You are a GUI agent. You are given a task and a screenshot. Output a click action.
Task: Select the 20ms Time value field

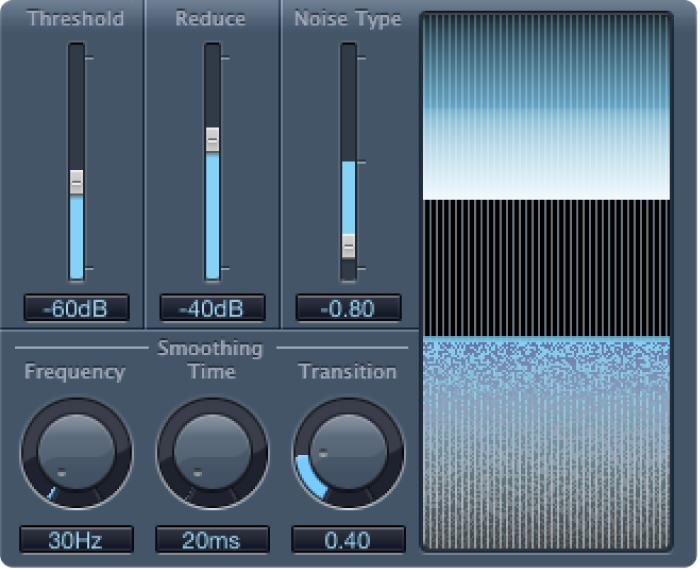(x=212, y=540)
